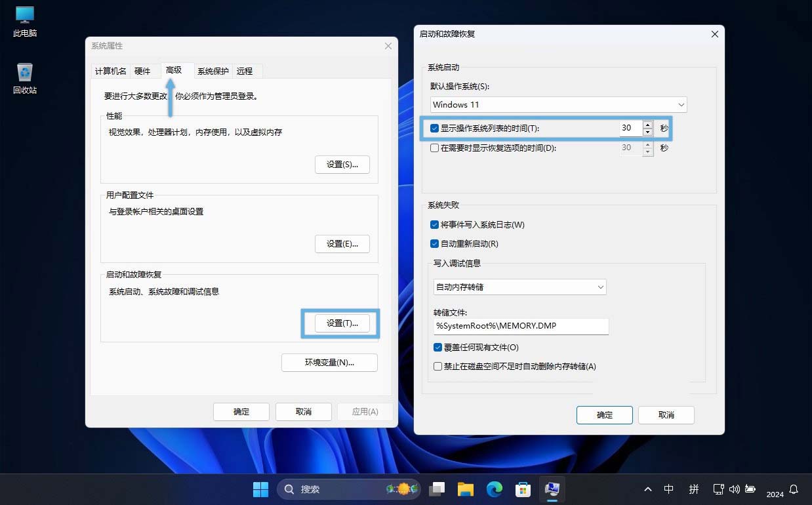The image size is (812, 505).
Task: Select the 回收站 desktop icon
Action: [24, 78]
